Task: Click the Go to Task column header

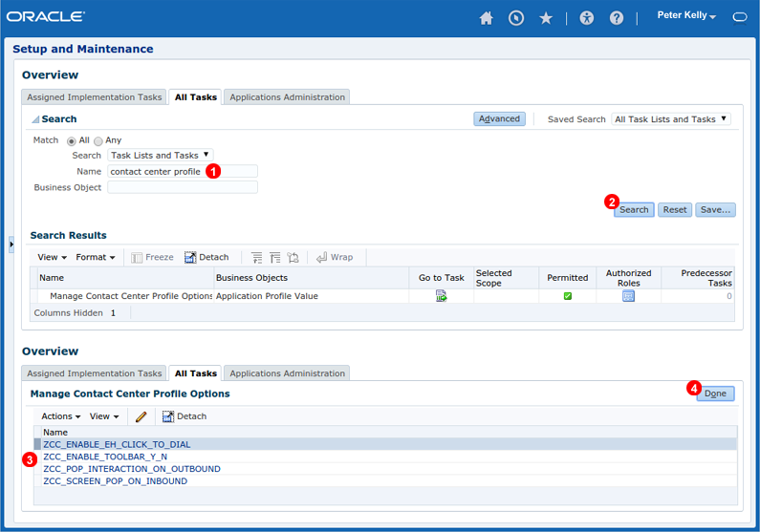Action: click(441, 278)
